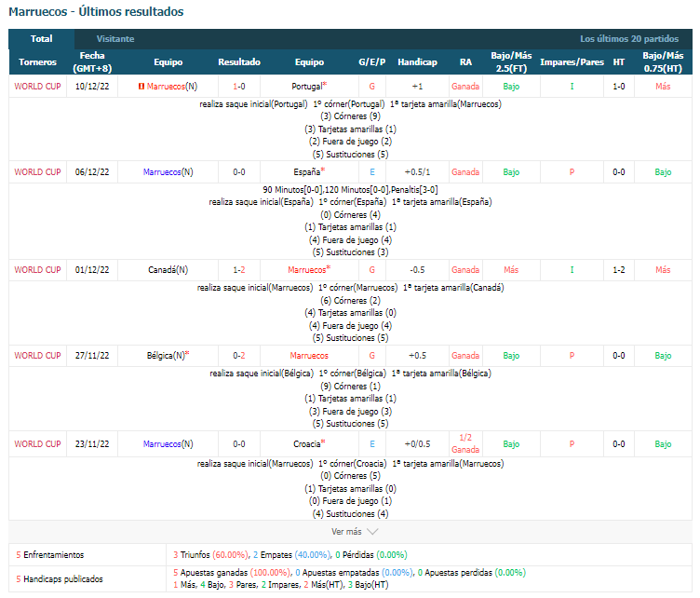The width and height of the screenshot is (700, 598).
Task: Click the 0-2 result for Bélgica match
Action: [x=239, y=356]
